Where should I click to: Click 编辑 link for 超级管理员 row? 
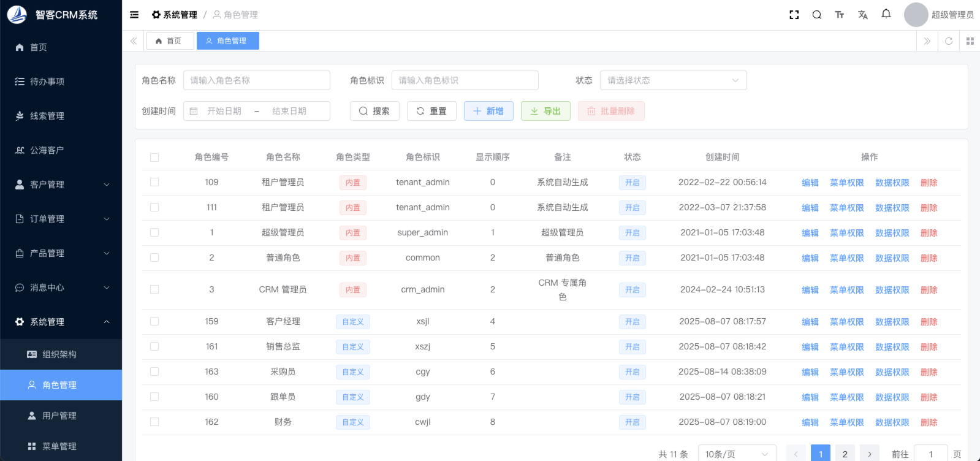[810, 233]
